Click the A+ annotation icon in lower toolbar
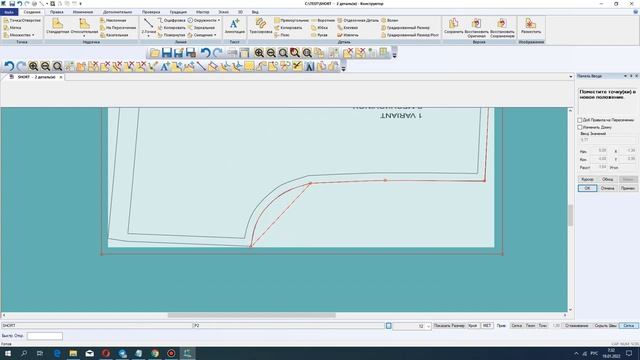 [x=165, y=66]
